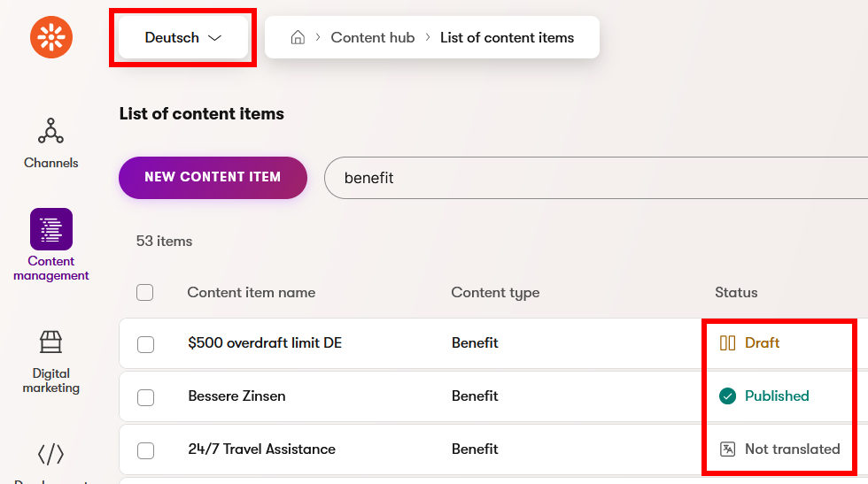The image size is (868, 484).
Task: Go to Content hub breadcrumb
Action: [x=372, y=38]
